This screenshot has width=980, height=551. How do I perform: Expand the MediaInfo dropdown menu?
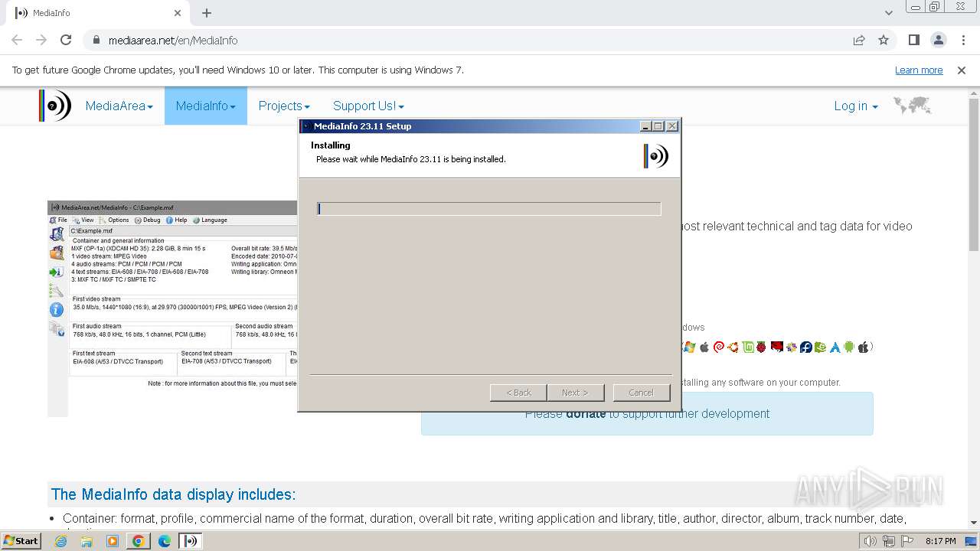click(x=206, y=106)
